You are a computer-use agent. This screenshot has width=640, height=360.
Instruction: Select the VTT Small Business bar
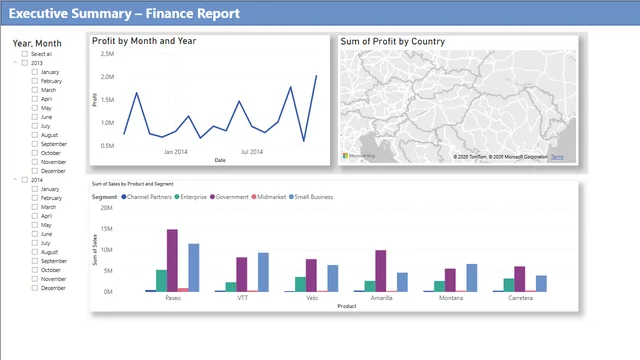[x=263, y=272]
